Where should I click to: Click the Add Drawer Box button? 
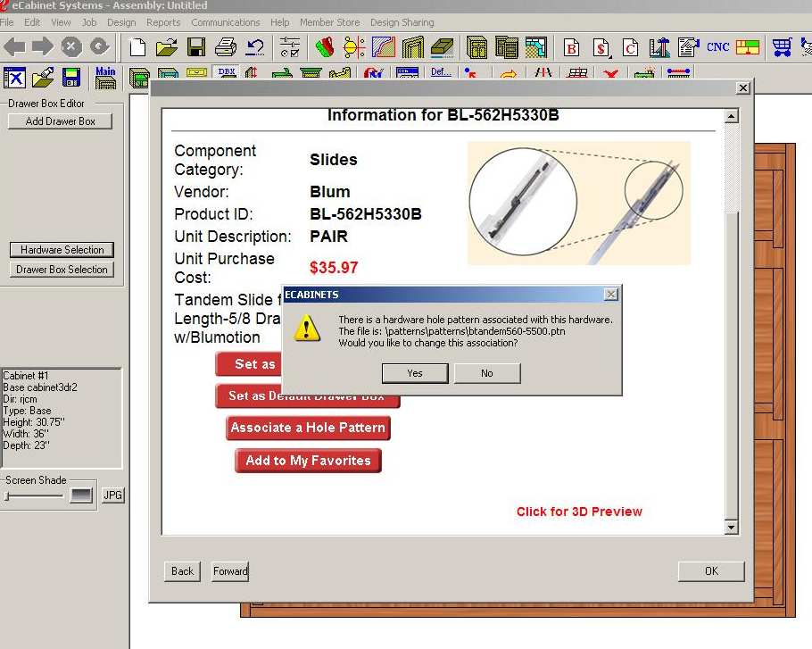click(x=60, y=121)
